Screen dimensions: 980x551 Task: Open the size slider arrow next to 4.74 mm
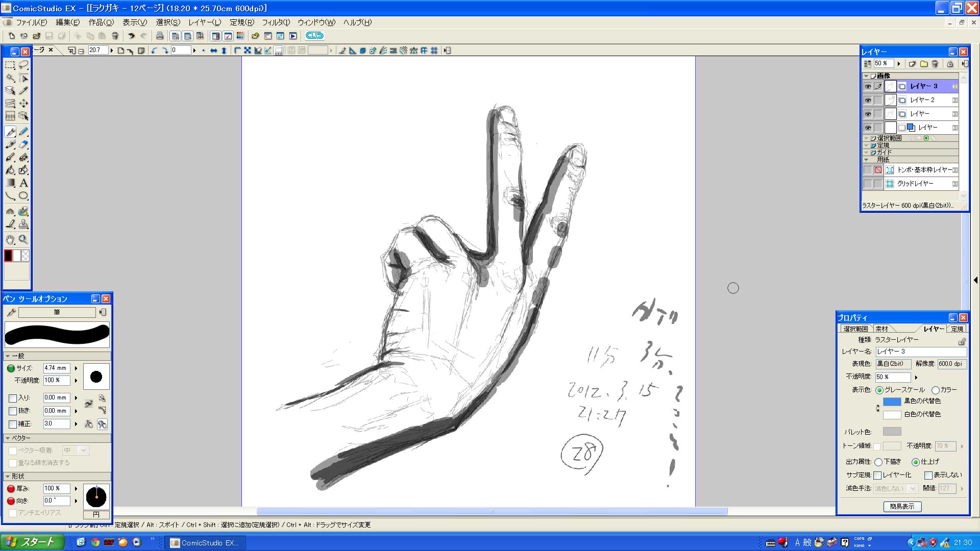tap(76, 368)
